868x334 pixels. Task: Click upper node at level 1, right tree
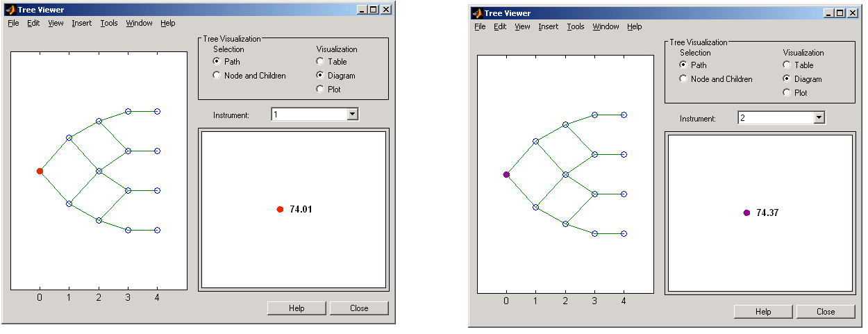[x=535, y=141]
